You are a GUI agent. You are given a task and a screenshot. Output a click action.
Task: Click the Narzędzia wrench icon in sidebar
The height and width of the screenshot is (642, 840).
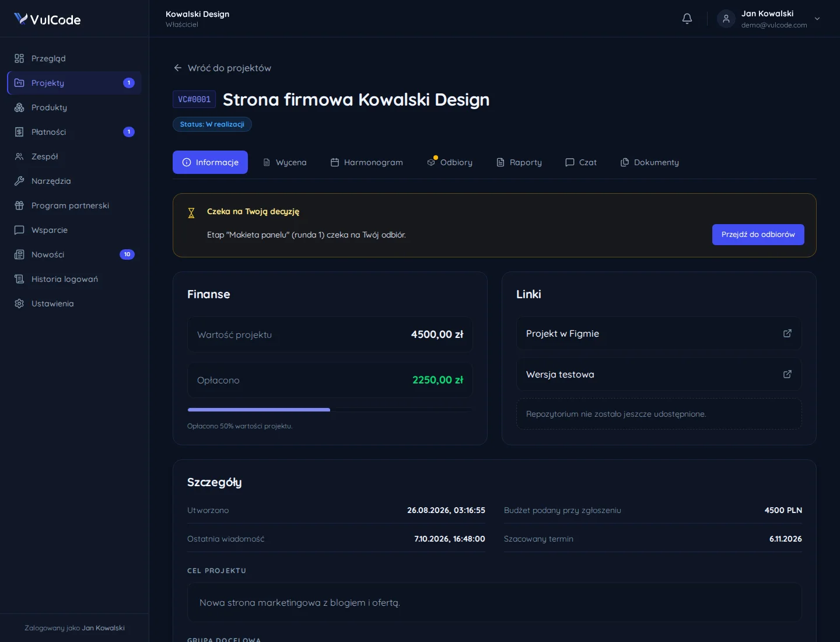(19, 181)
